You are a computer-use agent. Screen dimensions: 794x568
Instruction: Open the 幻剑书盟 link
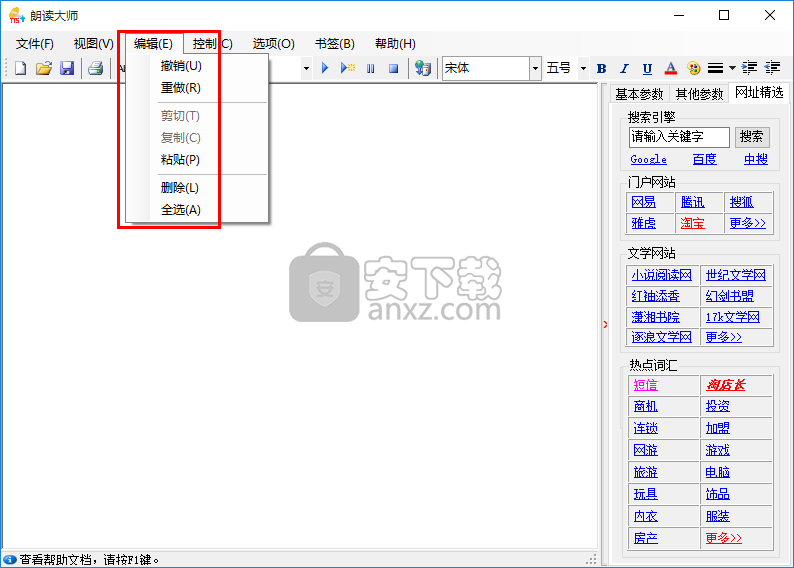(730, 296)
